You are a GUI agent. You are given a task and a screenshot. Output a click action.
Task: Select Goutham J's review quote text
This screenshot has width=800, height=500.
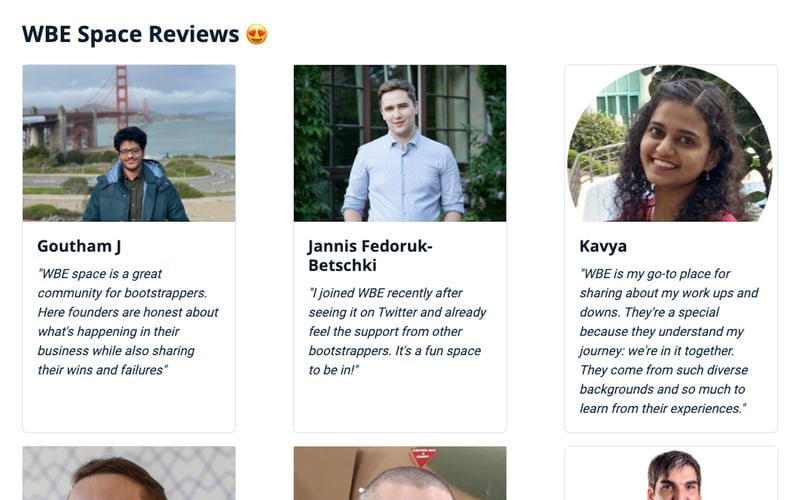coord(128,322)
